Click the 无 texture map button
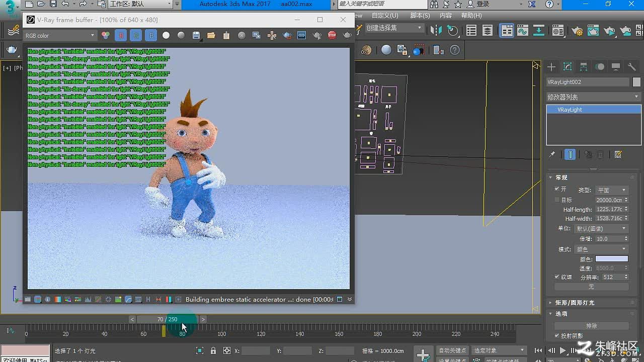Screen dimensions: 644x362 (591, 287)
